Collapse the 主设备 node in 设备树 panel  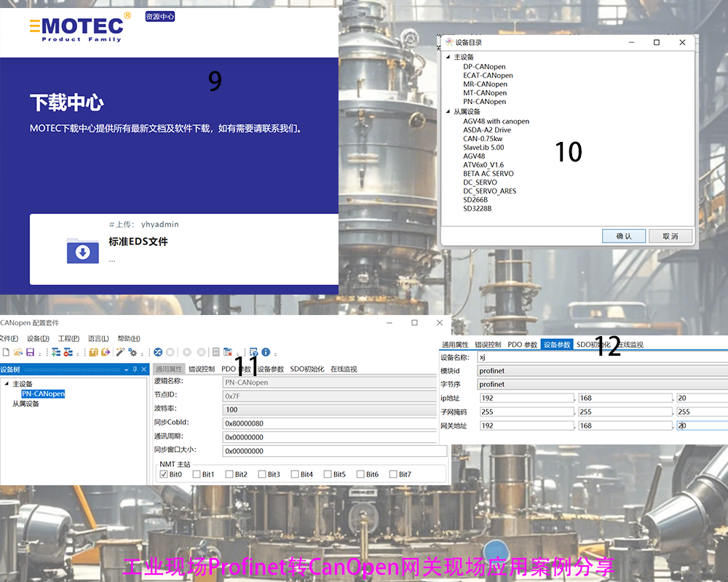pos(7,384)
